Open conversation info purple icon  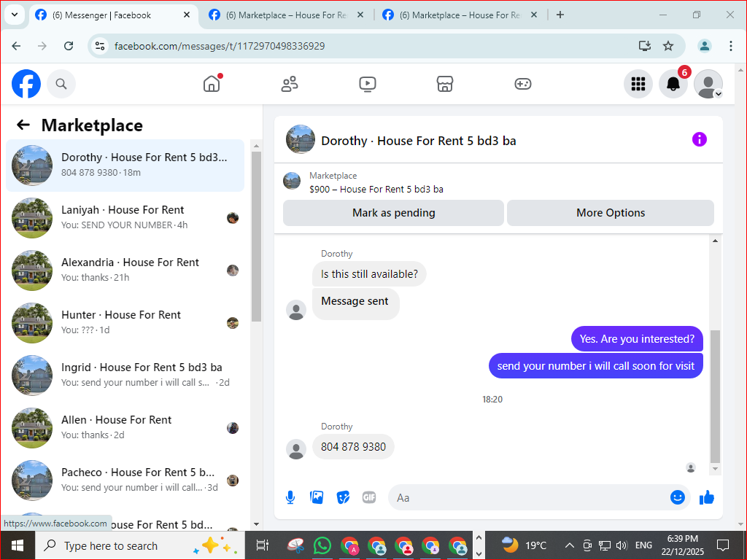pos(699,139)
